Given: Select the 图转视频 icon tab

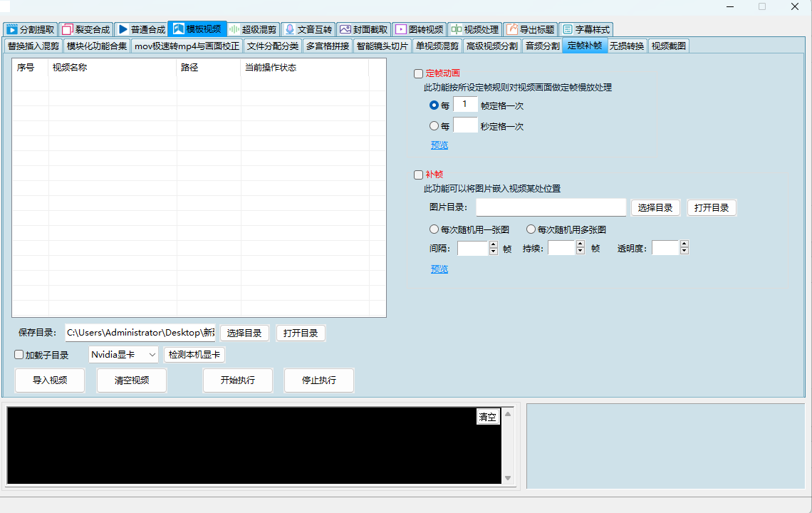Looking at the screenshot, I should point(400,30).
